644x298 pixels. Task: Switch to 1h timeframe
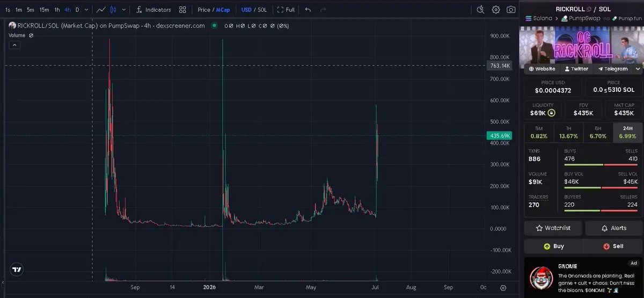tap(57, 10)
